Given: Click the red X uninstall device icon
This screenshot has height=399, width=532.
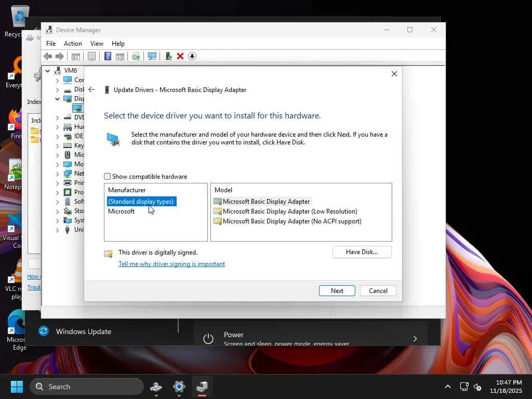Looking at the screenshot, I should point(180,56).
